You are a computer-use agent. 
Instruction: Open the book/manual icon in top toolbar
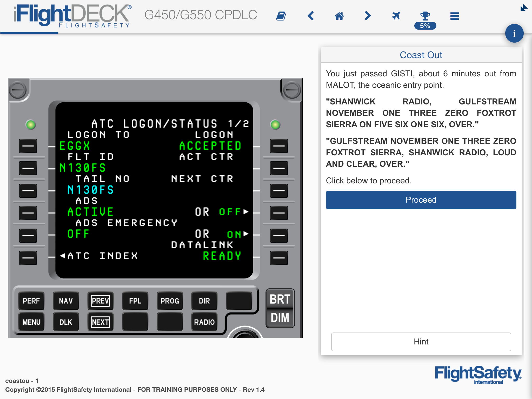click(x=281, y=16)
